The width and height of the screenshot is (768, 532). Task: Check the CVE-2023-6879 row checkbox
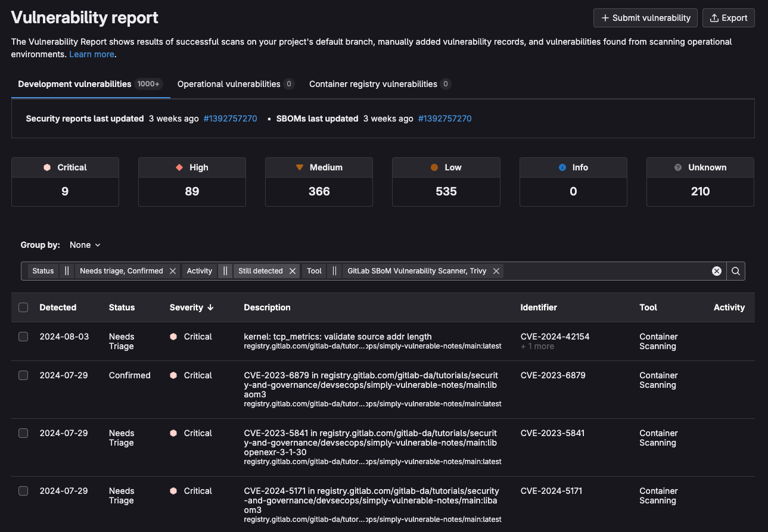[x=23, y=375]
